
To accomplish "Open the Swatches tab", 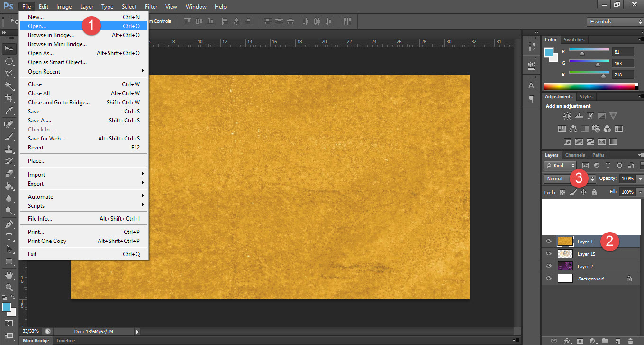I will coord(574,40).
